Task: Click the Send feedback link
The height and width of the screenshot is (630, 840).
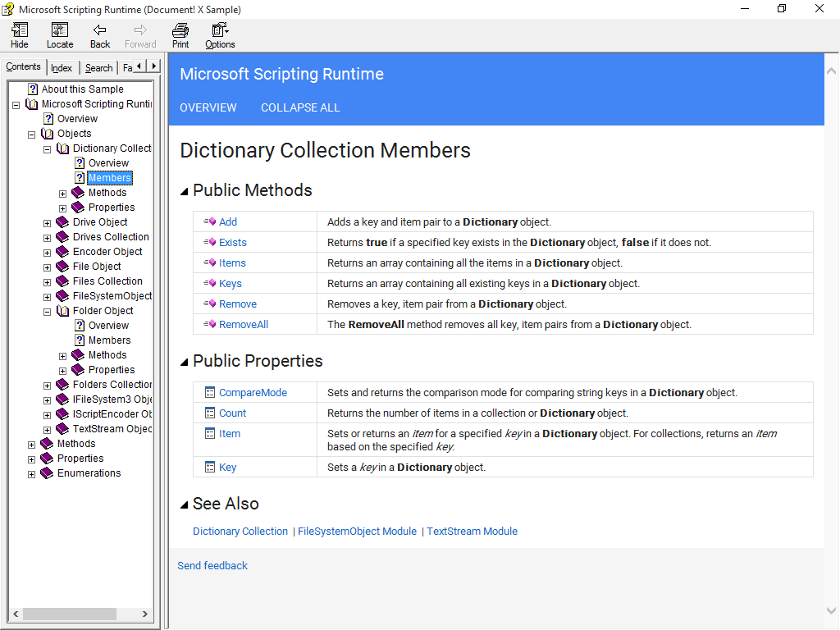Action: 212,566
